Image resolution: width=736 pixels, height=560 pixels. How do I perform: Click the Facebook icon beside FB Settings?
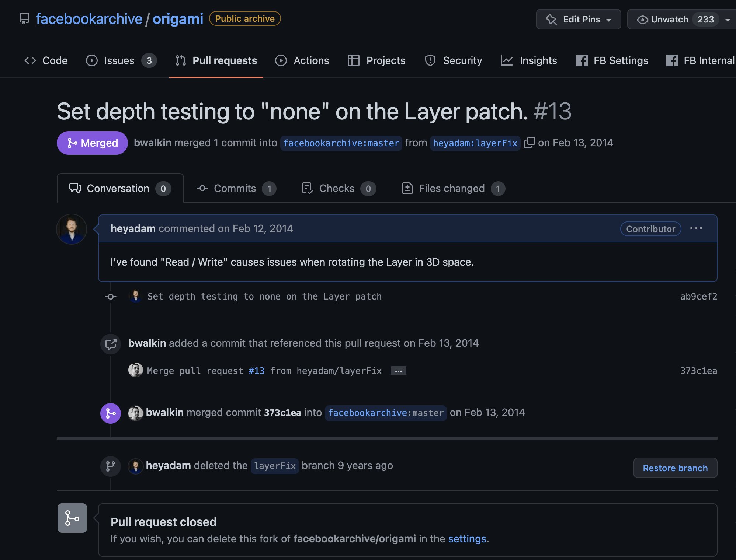coord(582,60)
